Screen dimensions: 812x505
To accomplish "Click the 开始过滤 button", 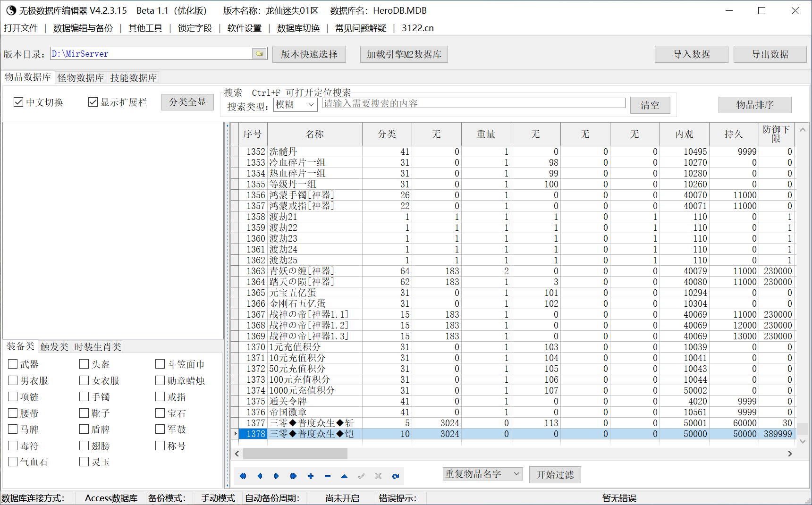I will [555, 475].
